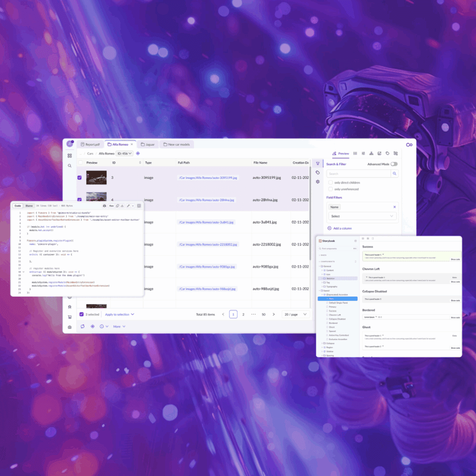476x476 pixels.
Task: Switch to the Jaguar tab
Action: coord(147,145)
